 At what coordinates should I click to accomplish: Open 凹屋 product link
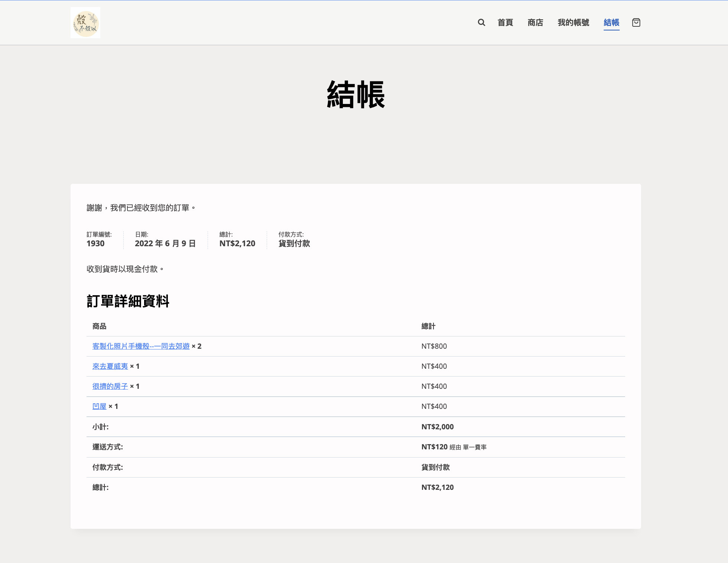pyautogui.click(x=99, y=406)
